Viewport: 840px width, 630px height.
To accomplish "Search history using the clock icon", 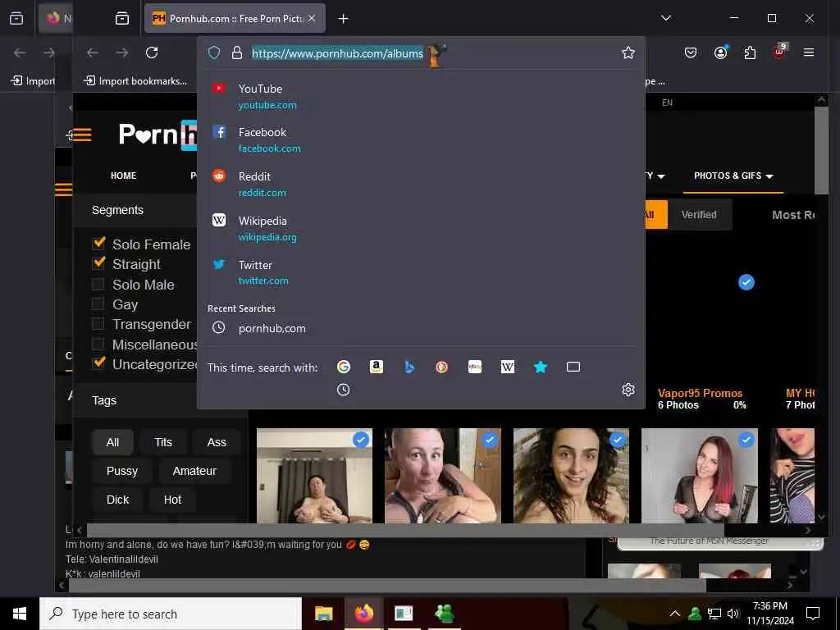I will (344, 390).
